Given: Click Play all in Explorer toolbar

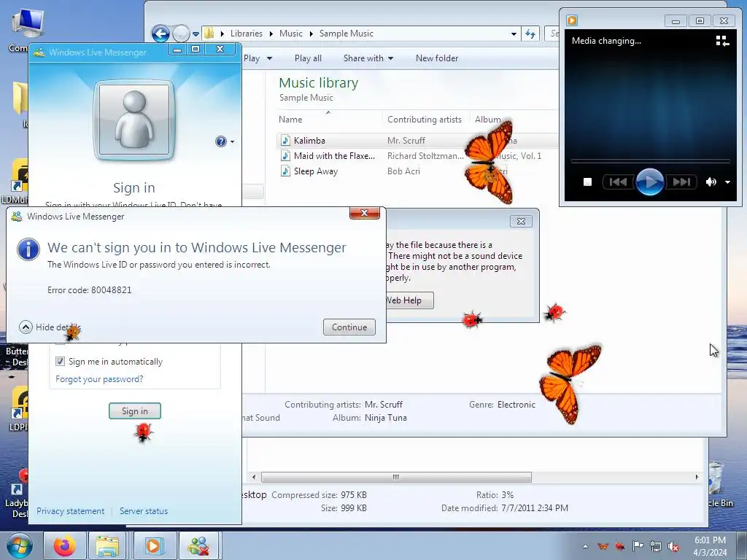Looking at the screenshot, I should (308, 58).
